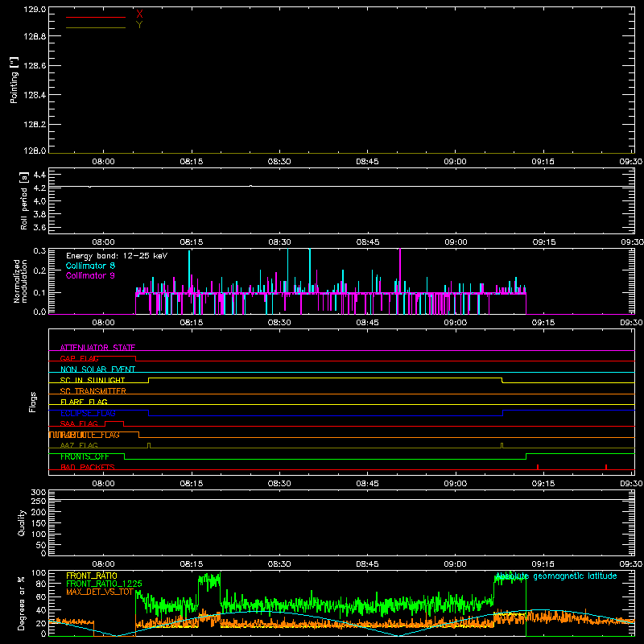This screenshot has width=644, height=644.
Task: Select the 'Pointing' y-axis title
Action: point(14,80)
